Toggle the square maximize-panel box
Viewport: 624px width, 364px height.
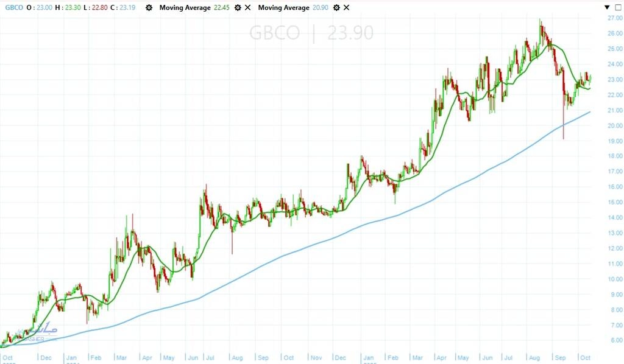(x=617, y=7)
